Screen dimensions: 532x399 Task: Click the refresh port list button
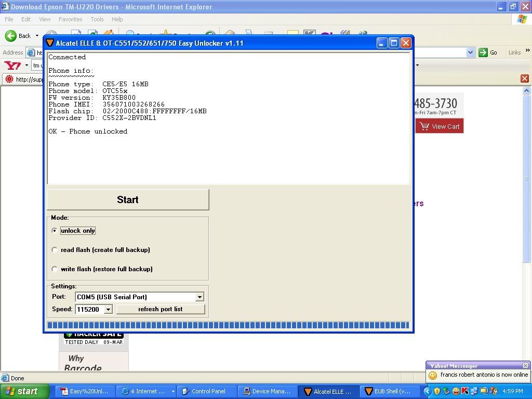pyautogui.click(x=161, y=309)
